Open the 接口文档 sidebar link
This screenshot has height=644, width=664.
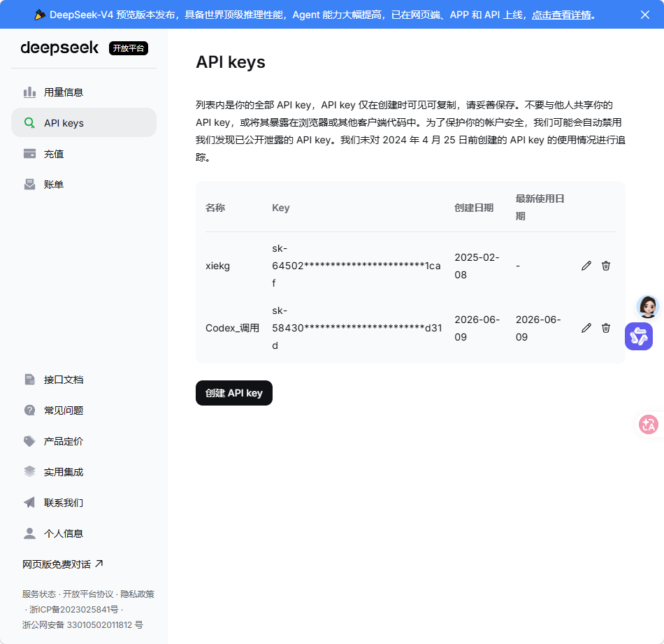click(84, 380)
